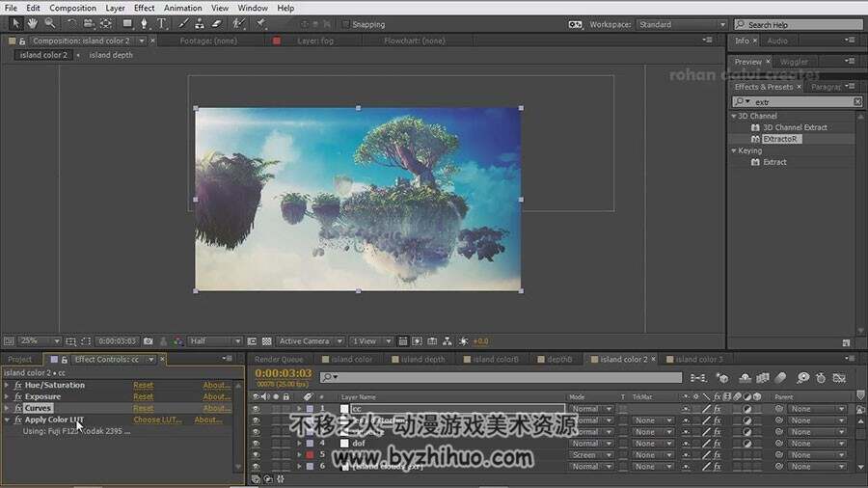This screenshot has width=868, height=488.
Task: Take a snapshot with the camera icon
Action: [x=148, y=341]
